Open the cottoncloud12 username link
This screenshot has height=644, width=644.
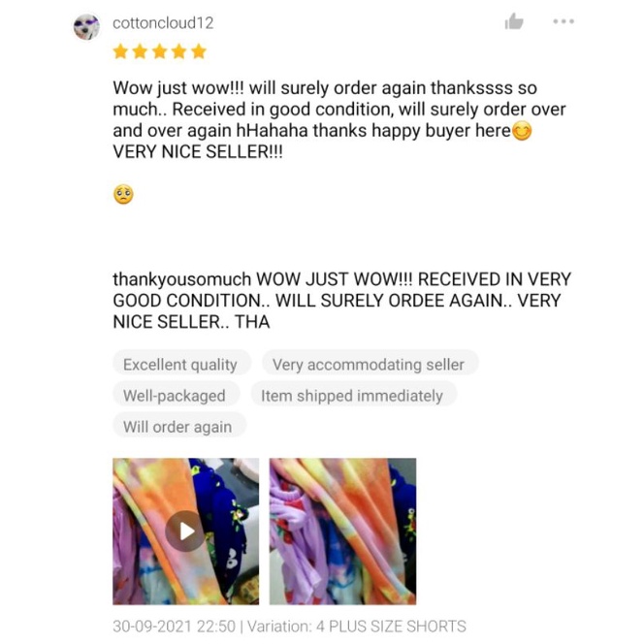pos(163,23)
